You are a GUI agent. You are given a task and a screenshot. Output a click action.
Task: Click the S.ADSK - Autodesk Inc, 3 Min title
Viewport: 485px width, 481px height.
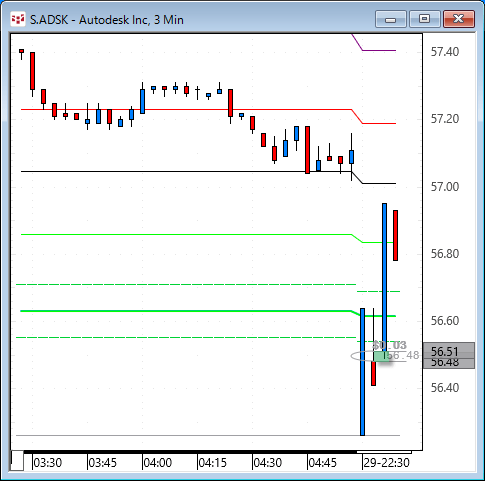(107, 20)
